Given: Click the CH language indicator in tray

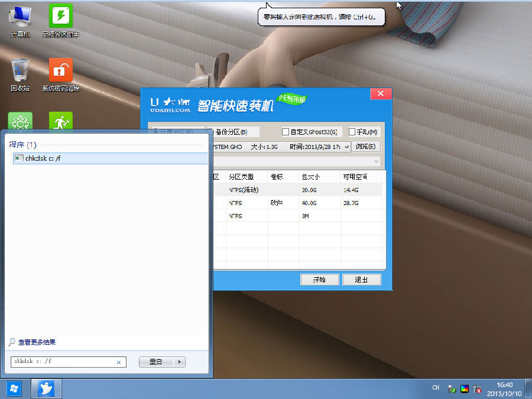Looking at the screenshot, I should (x=436, y=388).
